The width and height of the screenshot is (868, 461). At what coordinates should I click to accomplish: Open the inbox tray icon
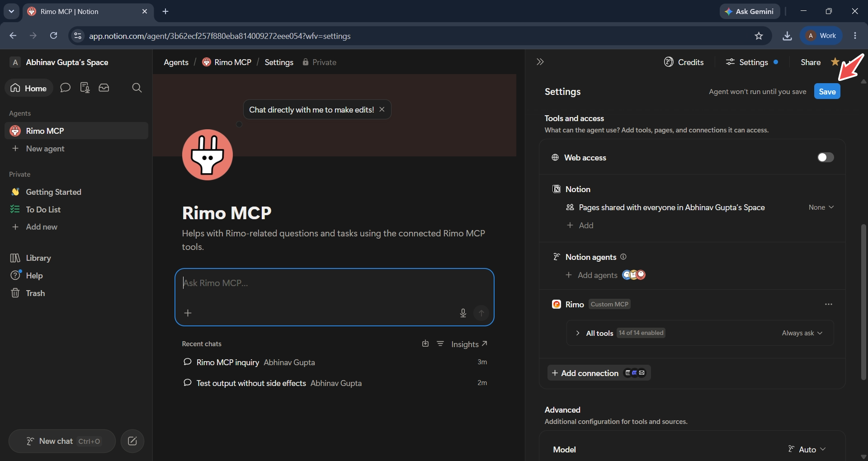click(104, 88)
